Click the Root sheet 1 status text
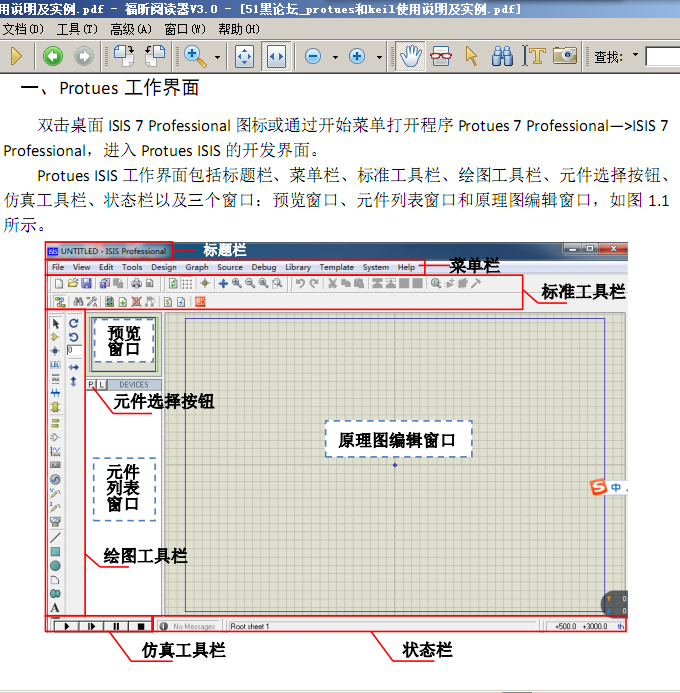Screen dimensions: 680x693 (x=250, y=626)
